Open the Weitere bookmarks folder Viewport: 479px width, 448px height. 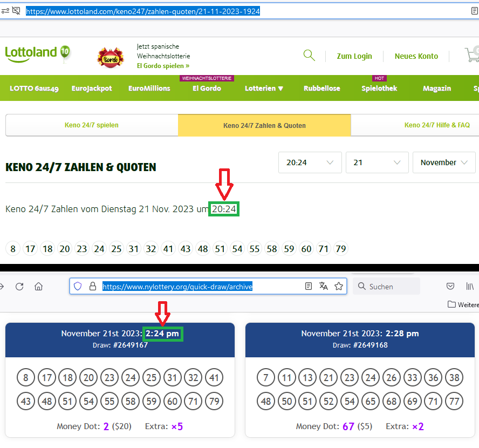pos(463,304)
